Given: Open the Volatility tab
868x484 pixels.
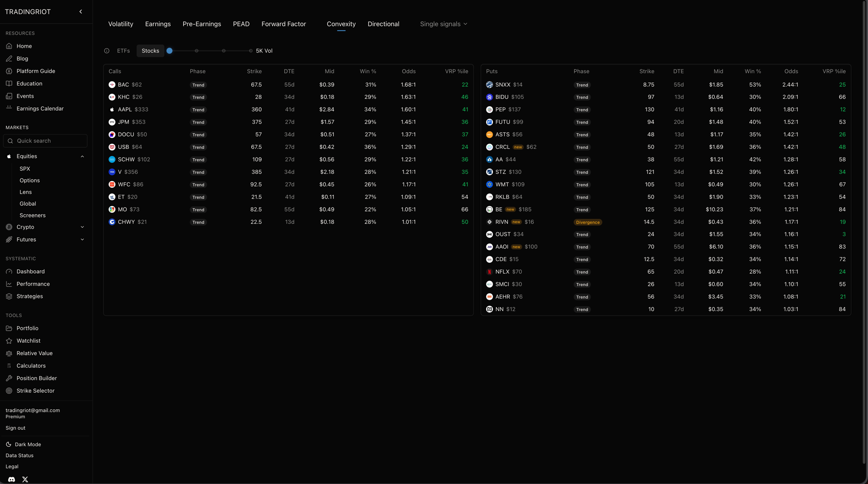Looking at the screenshot, I should tap(121, 24).
